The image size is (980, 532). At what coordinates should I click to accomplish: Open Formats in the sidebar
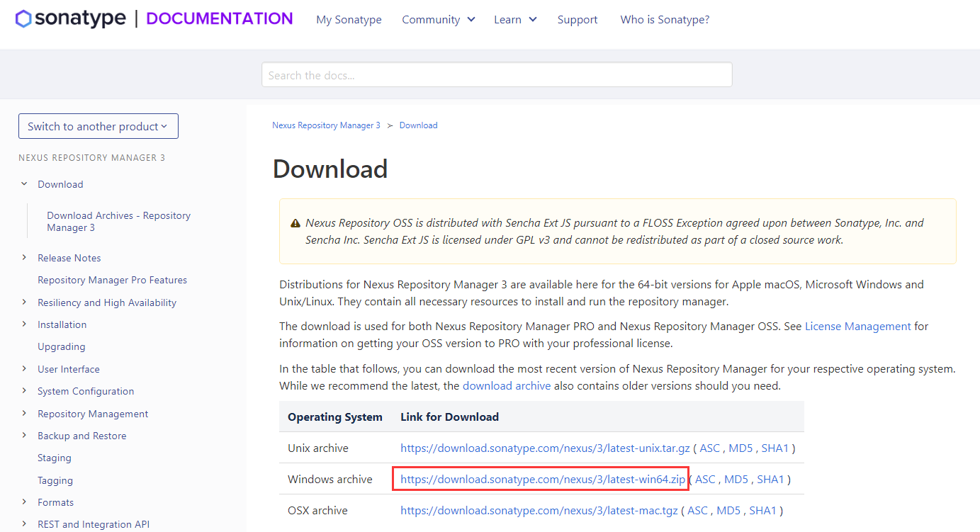point(55,502)
